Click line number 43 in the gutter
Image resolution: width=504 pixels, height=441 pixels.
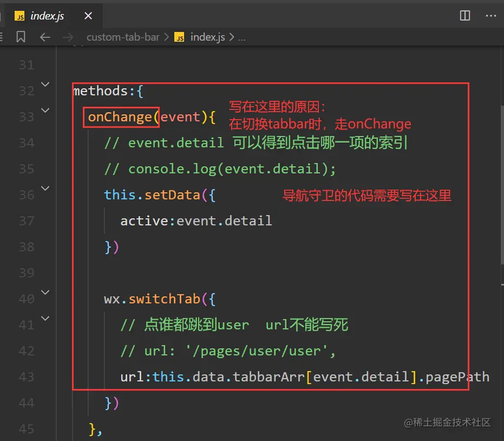point(27,377)
